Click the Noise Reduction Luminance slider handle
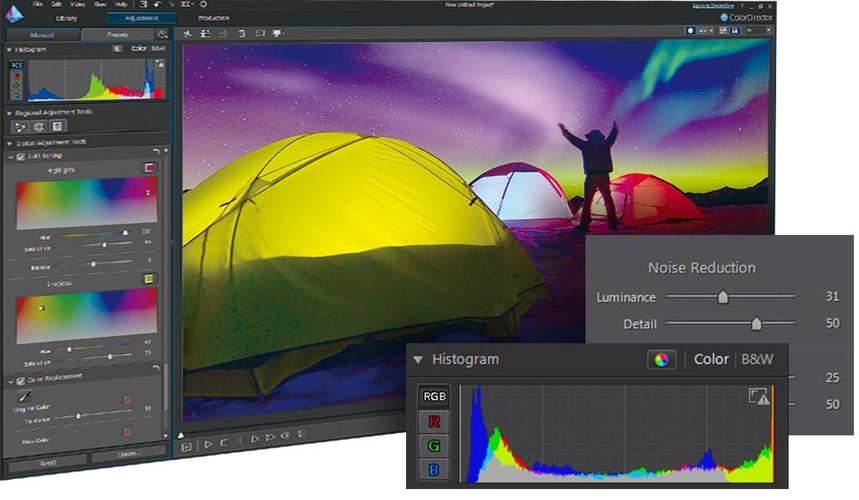This screenshot has height=500, width=859. [x=723, y=297]
